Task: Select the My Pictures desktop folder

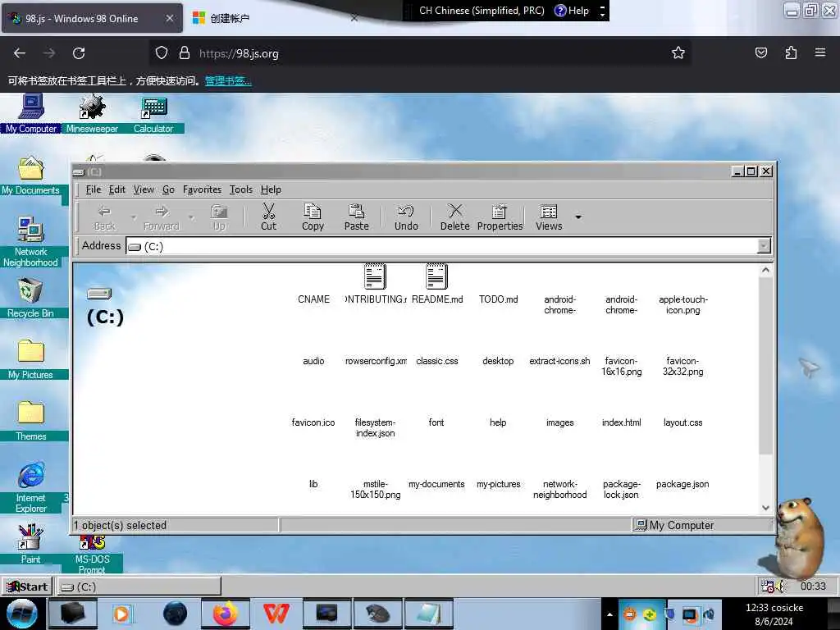Action: point(30,359)
